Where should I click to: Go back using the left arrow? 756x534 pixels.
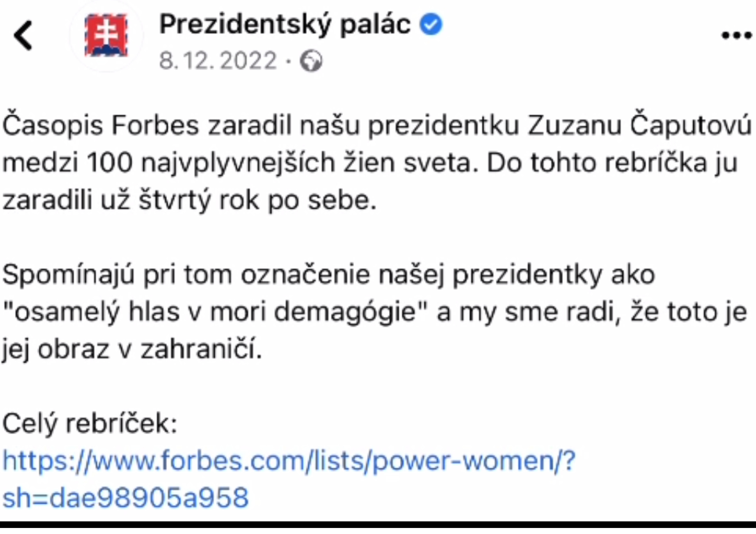click(23, 36)
